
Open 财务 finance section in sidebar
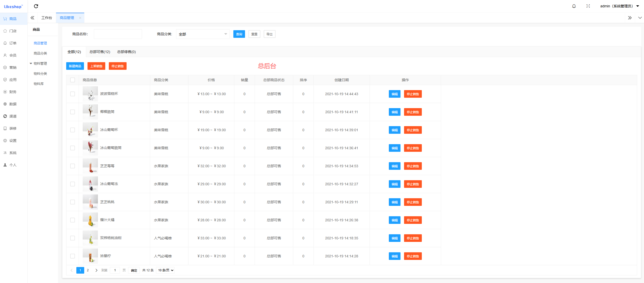click(x=13, y=92)
